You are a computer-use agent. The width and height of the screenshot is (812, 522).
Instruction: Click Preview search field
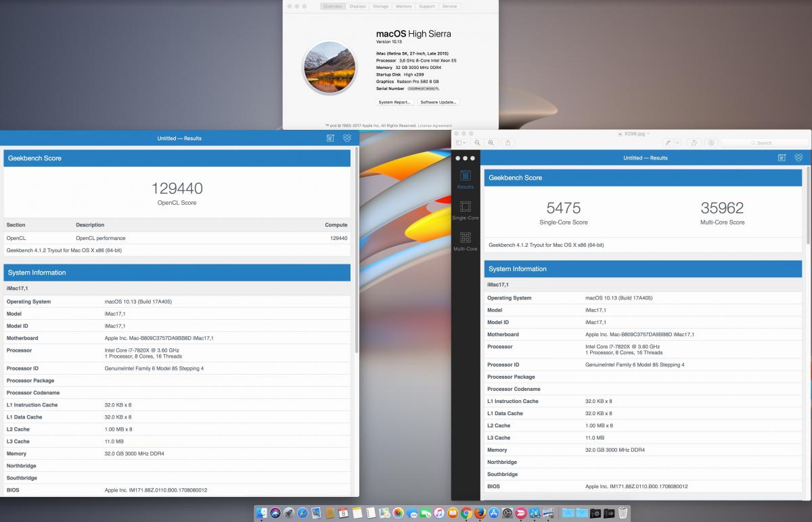point(763,143)
